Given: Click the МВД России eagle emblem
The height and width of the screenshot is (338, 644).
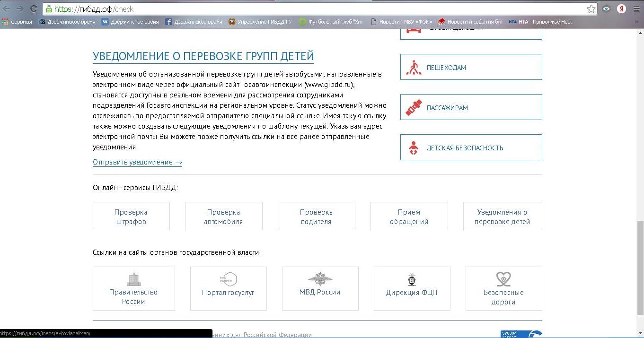Looking at the screenshot, I should tap(320, 279).
